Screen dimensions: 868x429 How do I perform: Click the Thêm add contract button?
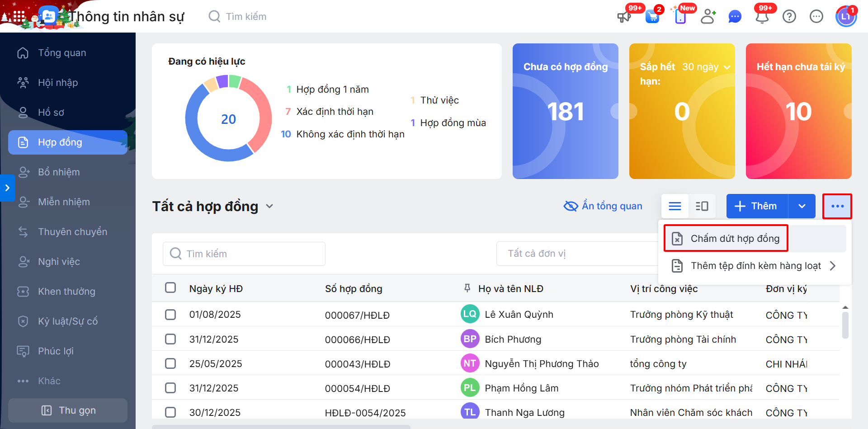757,206
